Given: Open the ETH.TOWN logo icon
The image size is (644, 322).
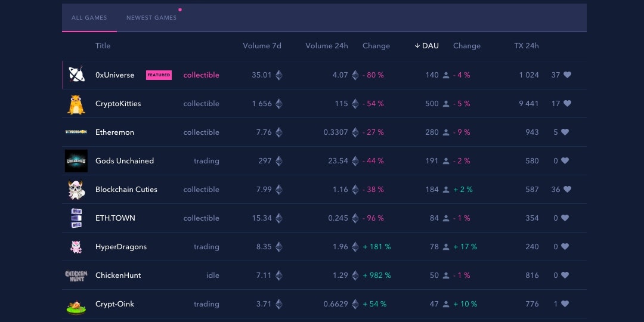Looking at the screenshot, I should pyautogui.click(x=76, y=218).
